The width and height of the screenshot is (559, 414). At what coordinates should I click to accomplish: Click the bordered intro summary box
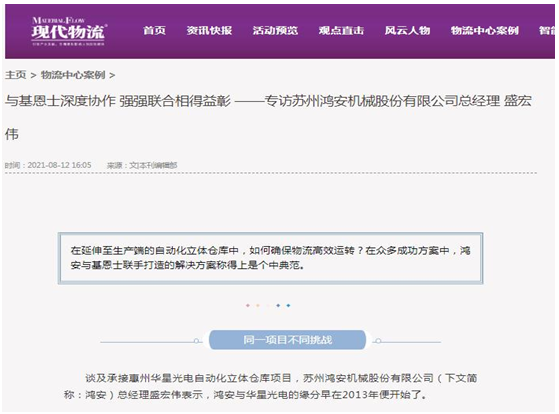(x=270, y=258)
